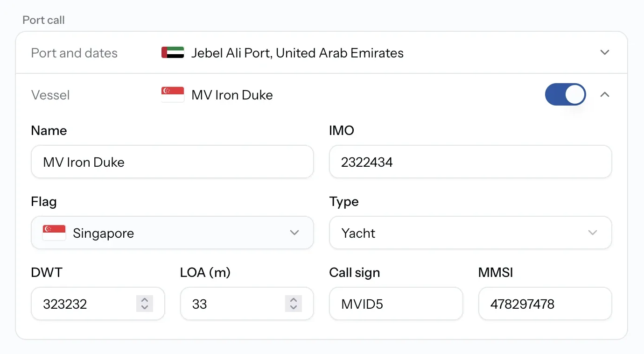Focus the IMO field containing 2322434
The width and height of the screenshot is (644, 354).
[x=470, y=162]
